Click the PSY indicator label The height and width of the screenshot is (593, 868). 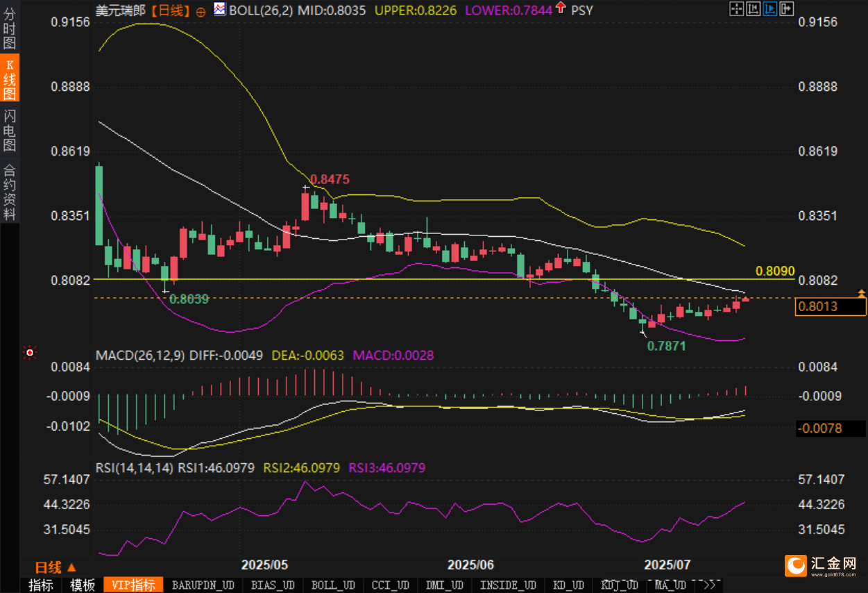click(581, 10)
